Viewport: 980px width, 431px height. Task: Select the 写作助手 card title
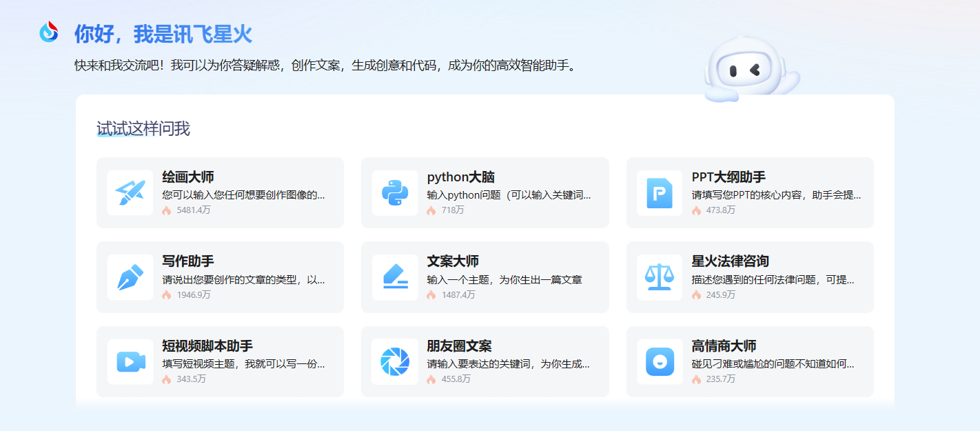click(188, 261)
